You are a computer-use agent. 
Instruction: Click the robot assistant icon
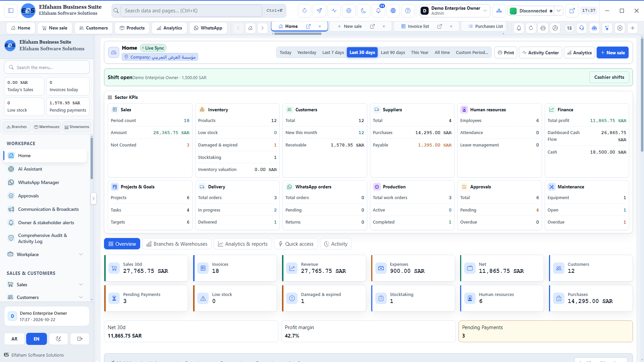tap(594, 28)
